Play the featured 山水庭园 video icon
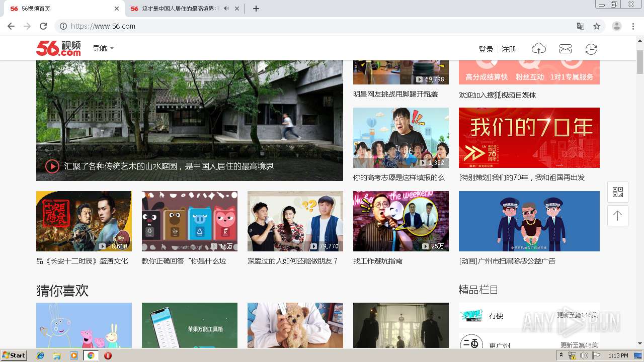This screenshot has width=644, height=362. click(x=52, y=166)
